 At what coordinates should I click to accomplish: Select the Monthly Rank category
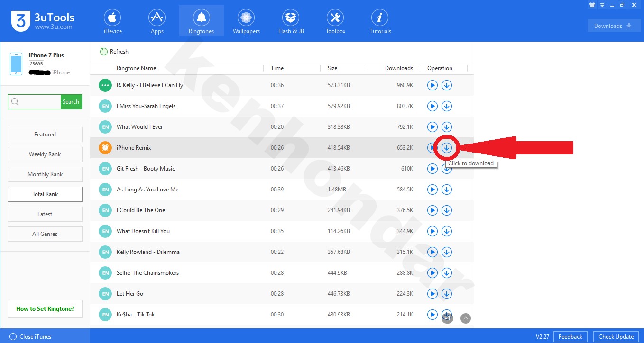tap(45, 174)
